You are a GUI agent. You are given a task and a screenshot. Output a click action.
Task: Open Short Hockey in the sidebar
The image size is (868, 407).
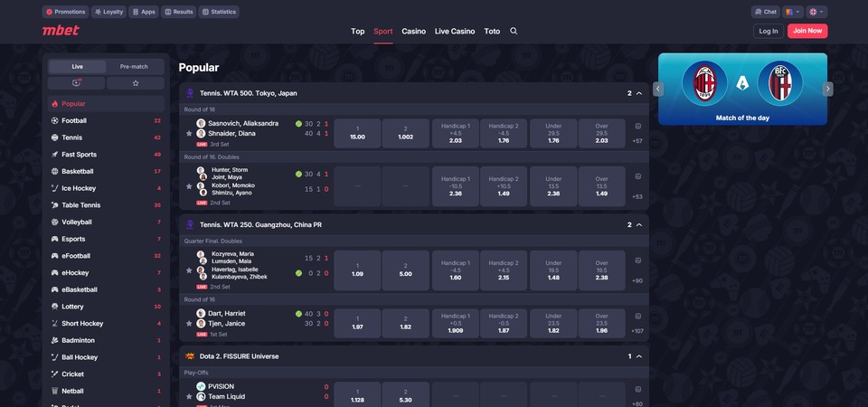tap(107, 324)
